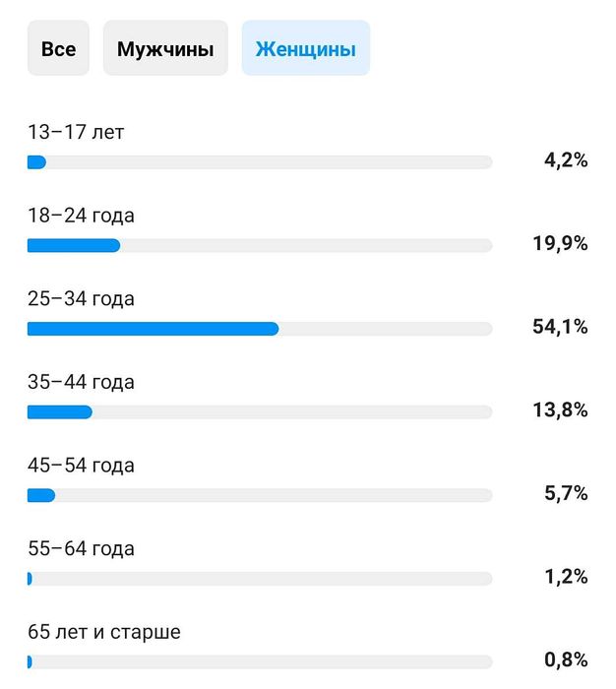Select the 25–34 года age label
The image size is (616, 689).
tap(81, 299)
